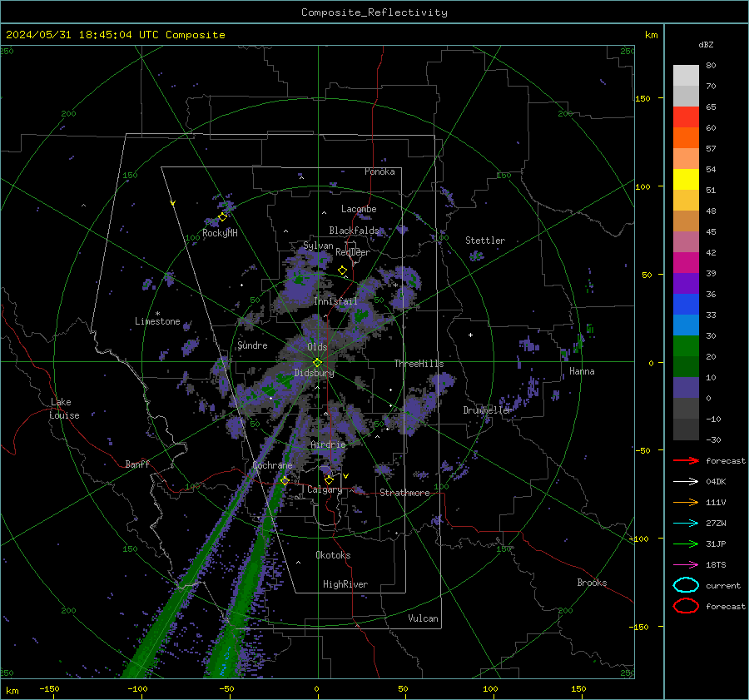This screenshot has height=700, width=749.
Task: Click the current legend text
Action: click(x=722, y=585)
